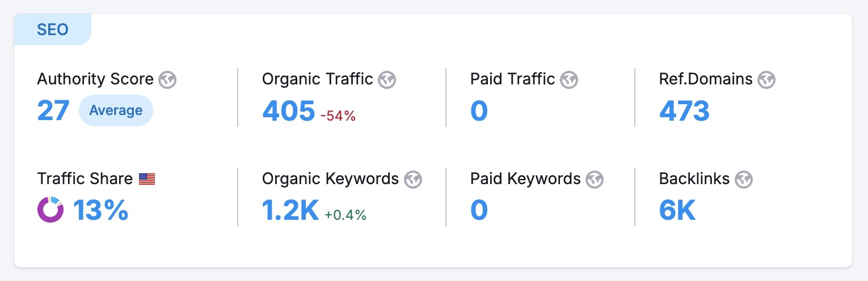Click the US flag next to Traffic Share
This screenshot has width=868, height=281.
[x=147, y=180]
